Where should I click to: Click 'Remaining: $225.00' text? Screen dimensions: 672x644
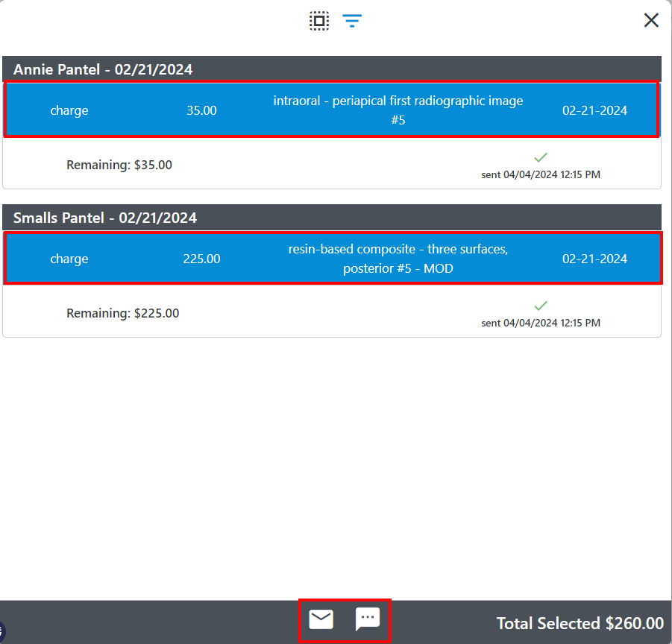point(123,313)
